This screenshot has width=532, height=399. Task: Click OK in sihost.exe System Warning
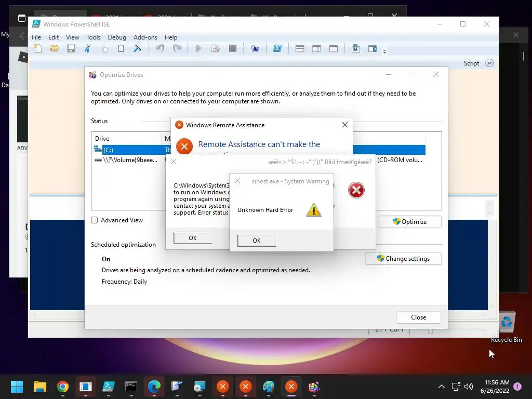[x=257, y=240]
